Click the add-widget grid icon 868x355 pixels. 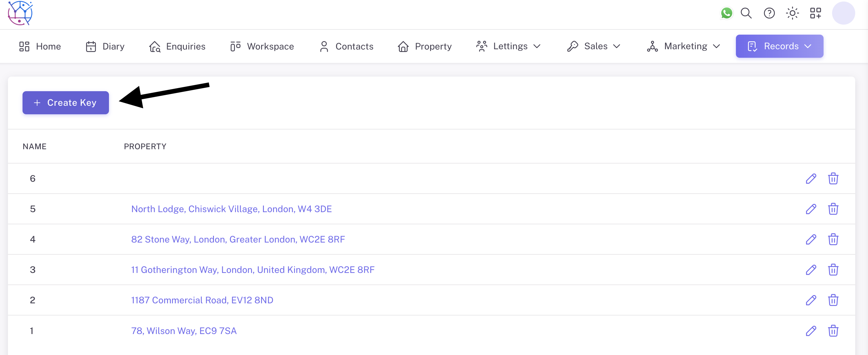(x=815, y=13)
